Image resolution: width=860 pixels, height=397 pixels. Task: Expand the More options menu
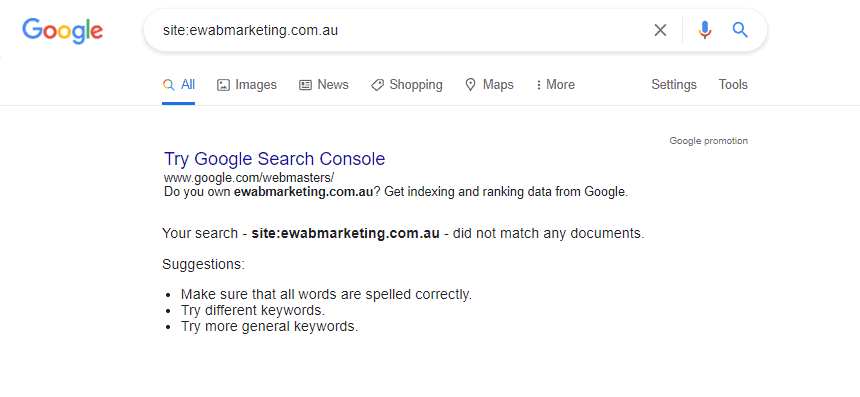point(555,85)
